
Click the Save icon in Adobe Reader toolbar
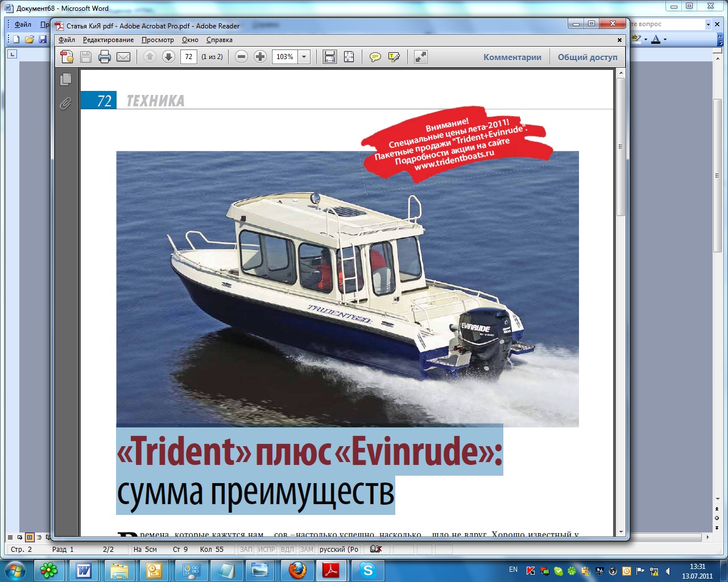click(x=86, y=57)
